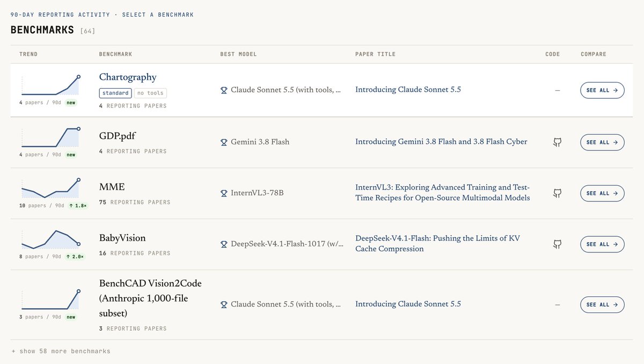Screen dimensions: 644x364
Task: Click the trophy icon beside InternVL3-78B
Action: (224, 193)
